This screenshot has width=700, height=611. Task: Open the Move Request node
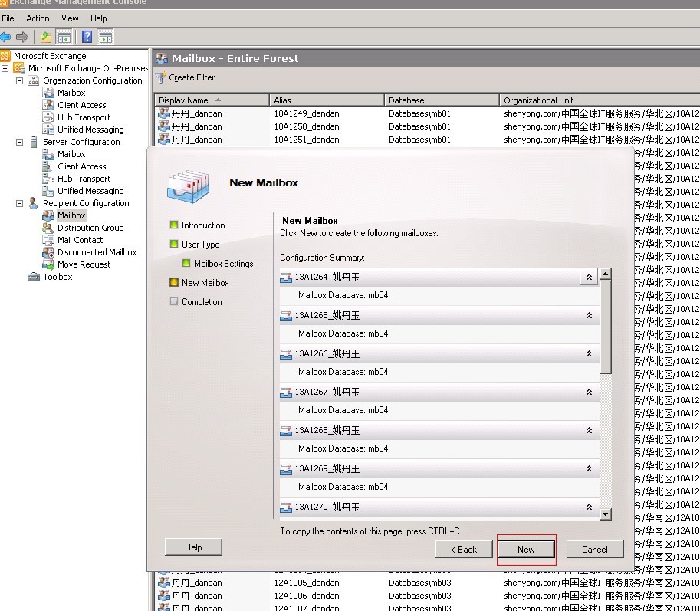84,264
